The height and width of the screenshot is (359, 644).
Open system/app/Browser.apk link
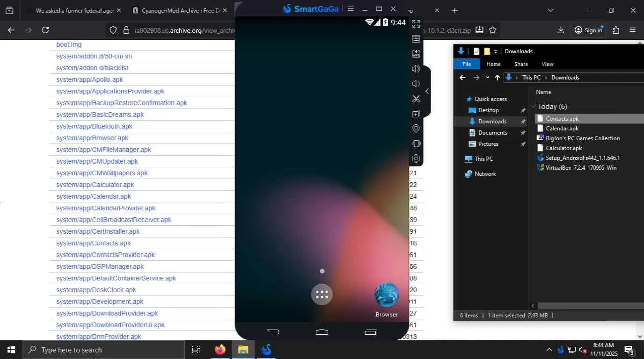tap(92, 138)
